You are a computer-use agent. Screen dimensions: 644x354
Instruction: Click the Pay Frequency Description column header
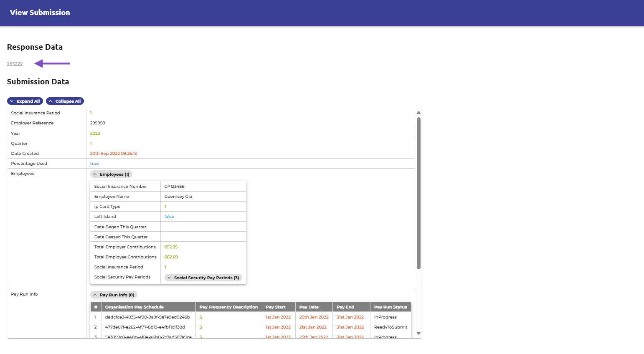pyautogui.click(x=229, y=307)
